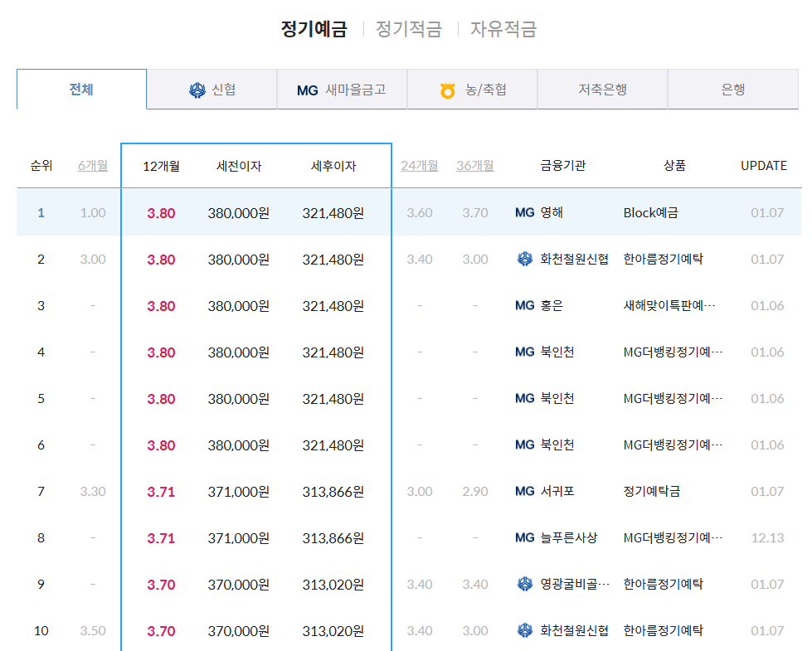Click the 농/축협 yellow logo icon

point(448,90)
